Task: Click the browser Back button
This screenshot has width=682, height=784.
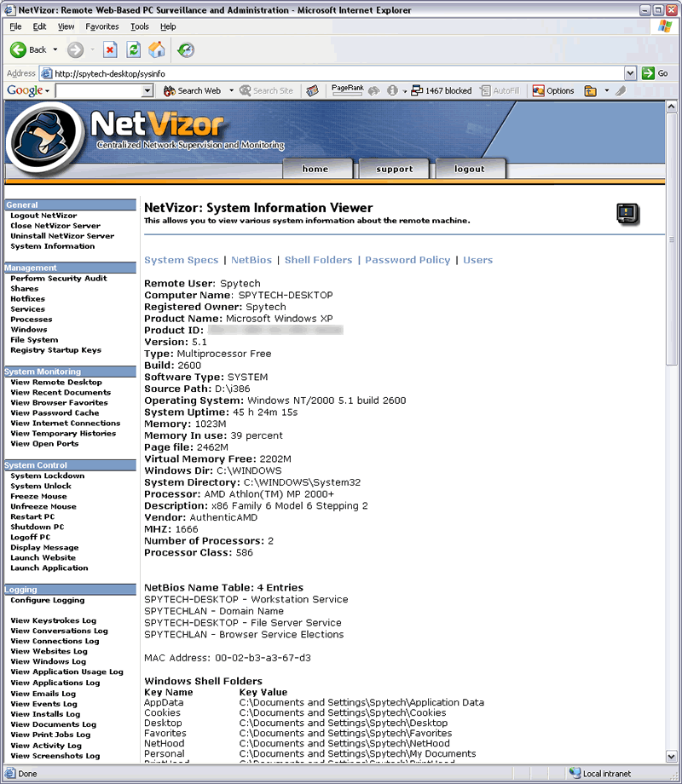Action: (28, 49)
